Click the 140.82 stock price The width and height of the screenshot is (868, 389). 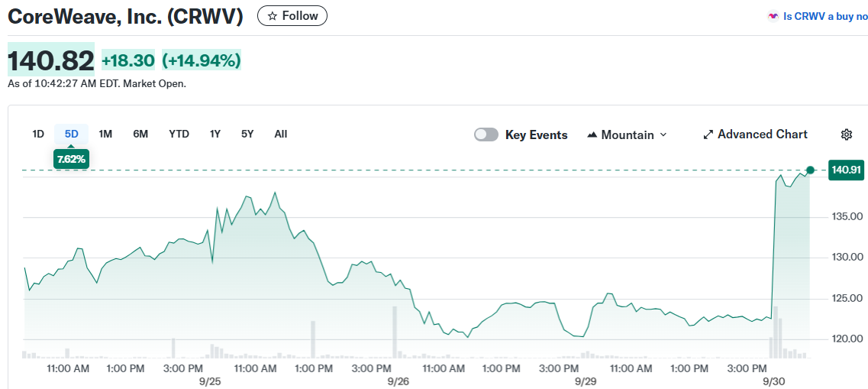tap(51, 60)
